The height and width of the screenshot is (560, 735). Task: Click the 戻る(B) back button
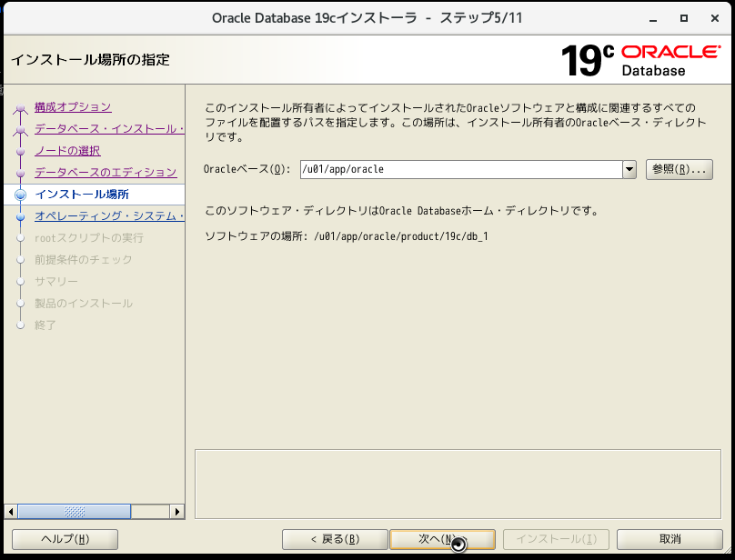[x=335, y=539]
